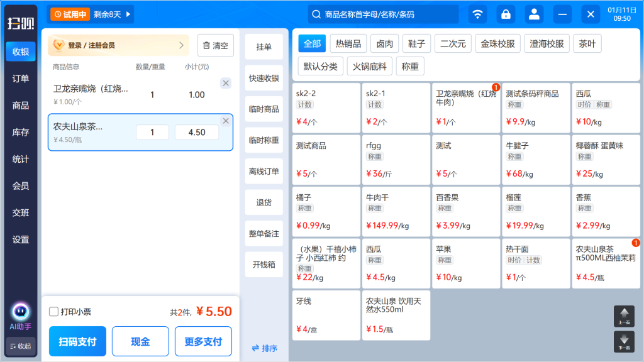Click the 上一页 page-up arrow
The image size is (644, 362).
(624, 315)
